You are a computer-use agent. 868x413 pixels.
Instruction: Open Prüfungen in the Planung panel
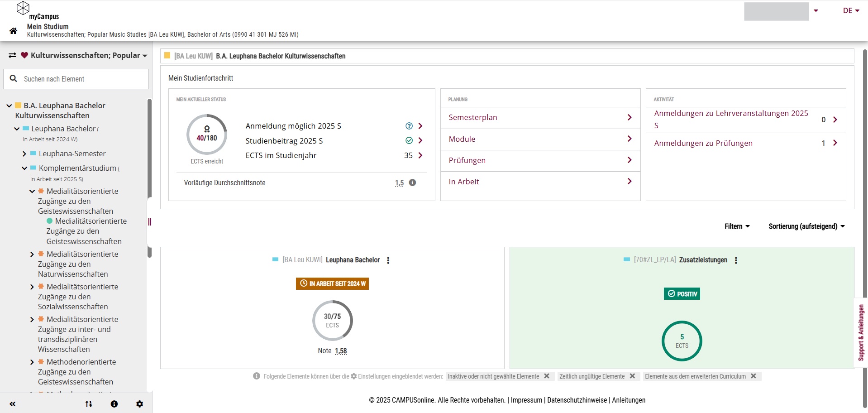(x=540, y=160)
